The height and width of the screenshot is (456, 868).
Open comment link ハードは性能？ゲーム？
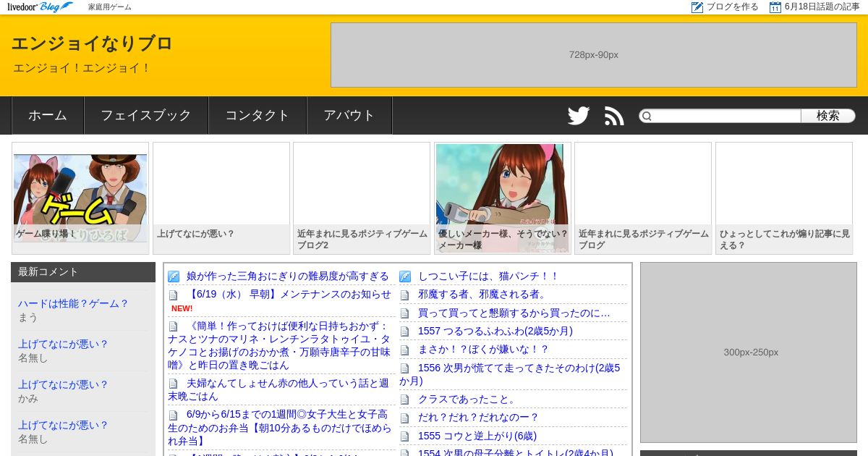[x=73, y=304]
